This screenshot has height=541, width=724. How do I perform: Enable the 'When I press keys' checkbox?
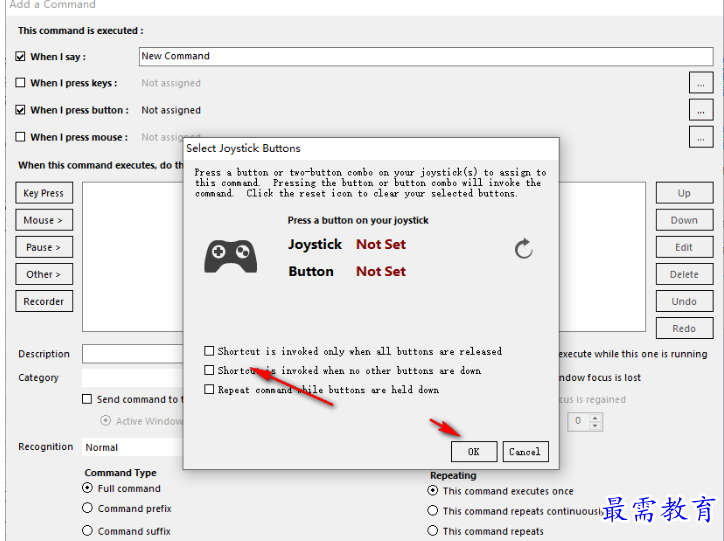[x=20, y=83]
